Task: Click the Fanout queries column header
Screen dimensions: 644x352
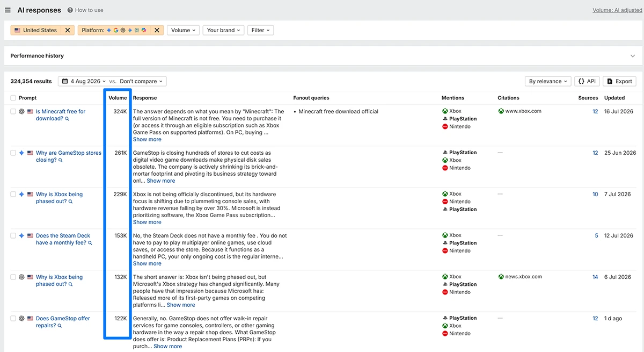Action: 311,98
